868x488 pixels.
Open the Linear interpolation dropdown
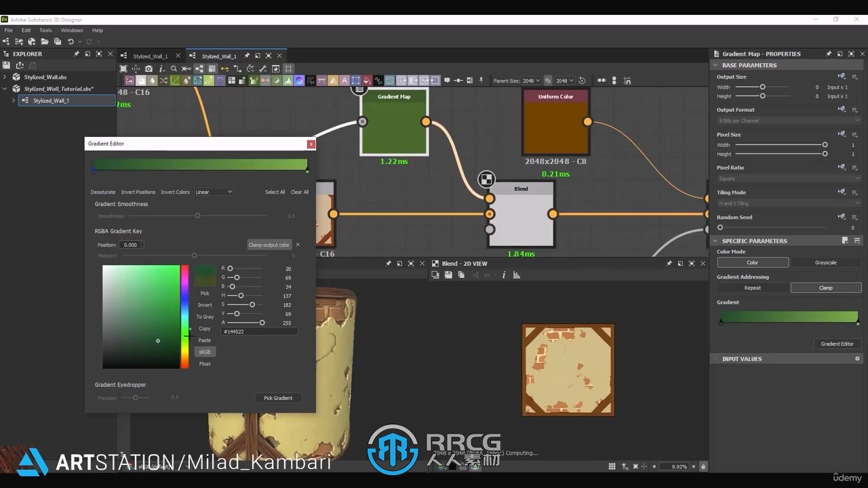pos(214,192)
